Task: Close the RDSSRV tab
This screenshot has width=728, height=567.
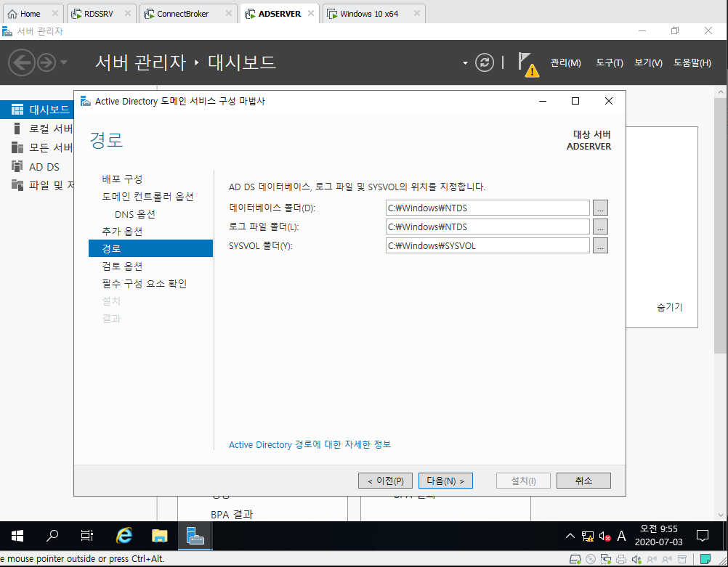Action: pos(128,14)
